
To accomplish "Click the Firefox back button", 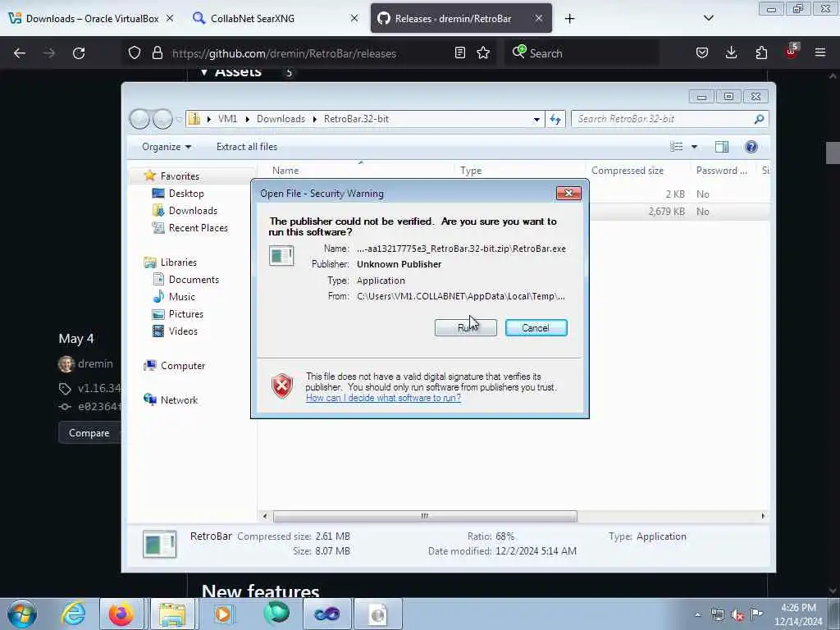I will point(20,53).
